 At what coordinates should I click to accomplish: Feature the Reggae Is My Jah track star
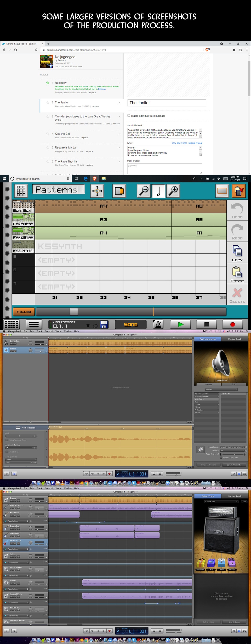pos(48,147)
